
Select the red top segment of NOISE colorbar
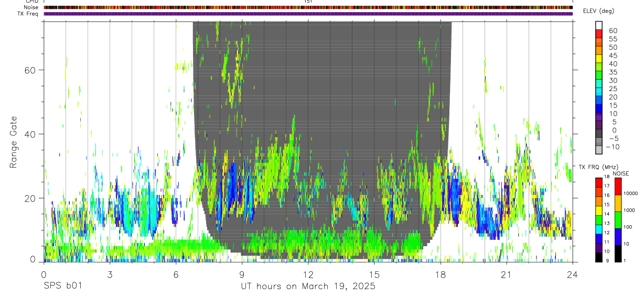tap(617, 186)
